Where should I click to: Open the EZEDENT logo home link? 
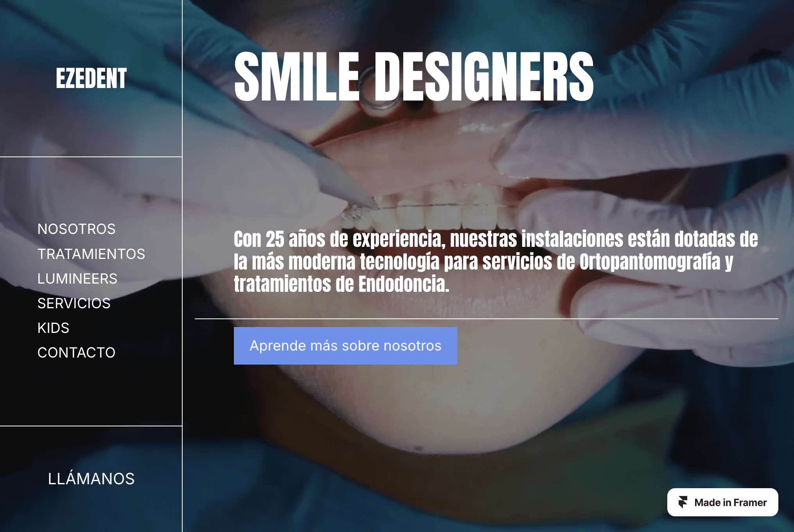tap(91, 78)
